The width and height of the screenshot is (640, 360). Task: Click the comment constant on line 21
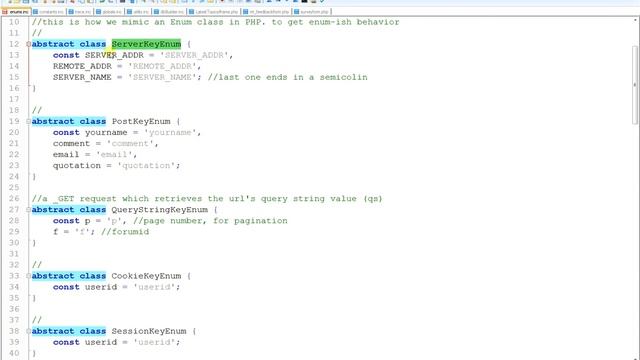pyautogui.click(x=71, y=143)
